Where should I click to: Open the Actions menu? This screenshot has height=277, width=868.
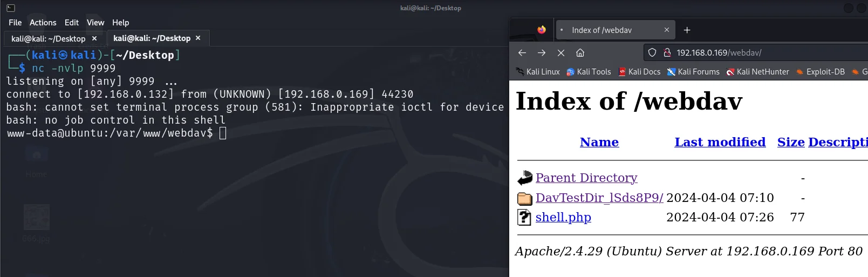[43, 23]
